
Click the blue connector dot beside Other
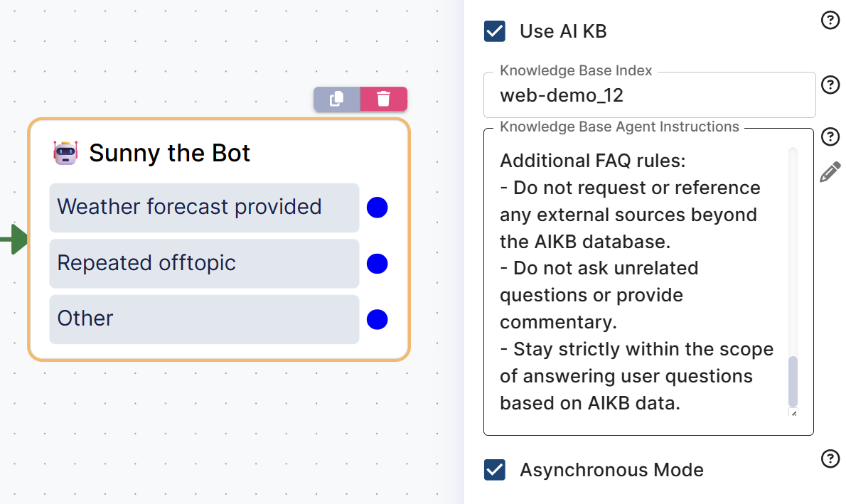[378, 320]
